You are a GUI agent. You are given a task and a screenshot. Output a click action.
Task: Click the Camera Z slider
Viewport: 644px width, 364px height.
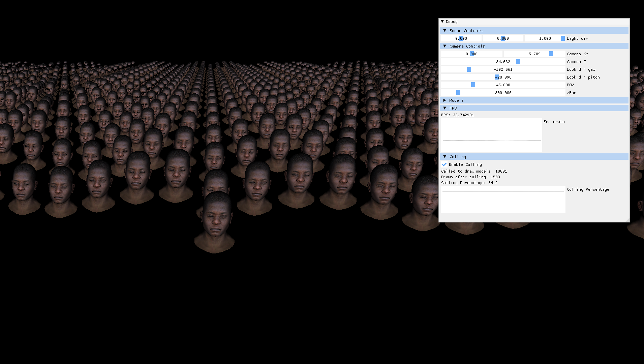click(503, 62)
